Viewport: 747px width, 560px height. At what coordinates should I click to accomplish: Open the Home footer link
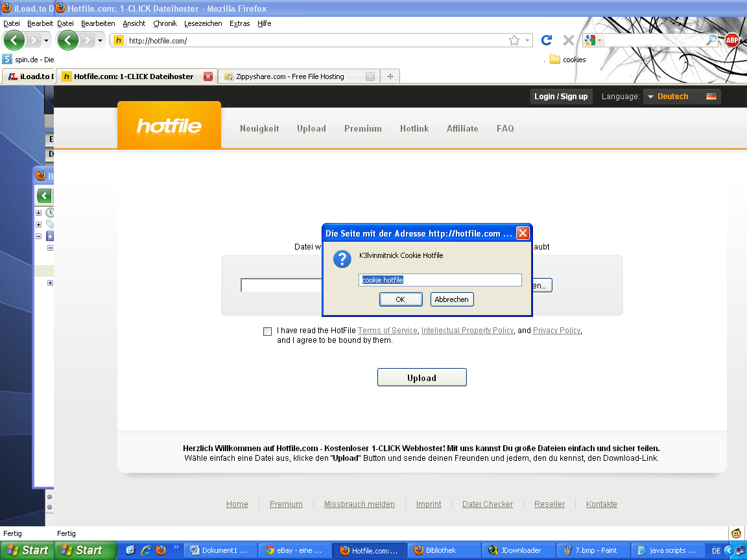click(237, 504)
